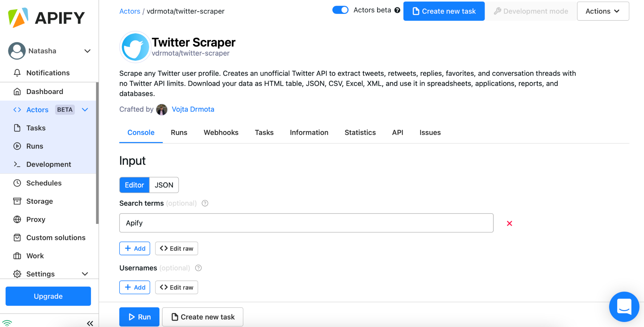Add a new username
The height and width of the screenshot is (327, 644).
(135, 288)
